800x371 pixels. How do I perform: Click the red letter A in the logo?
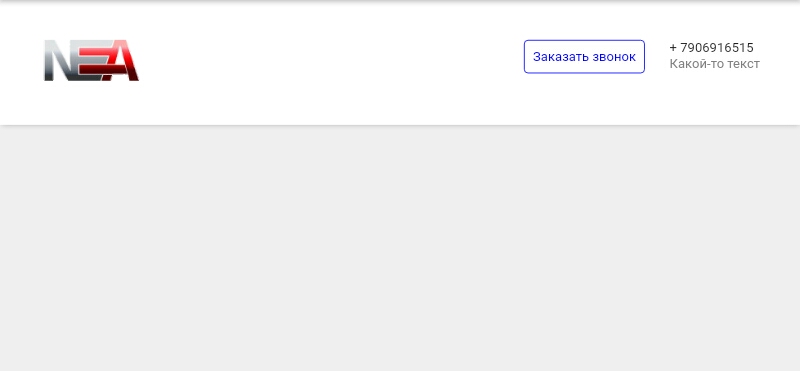(x=122, y=60)
